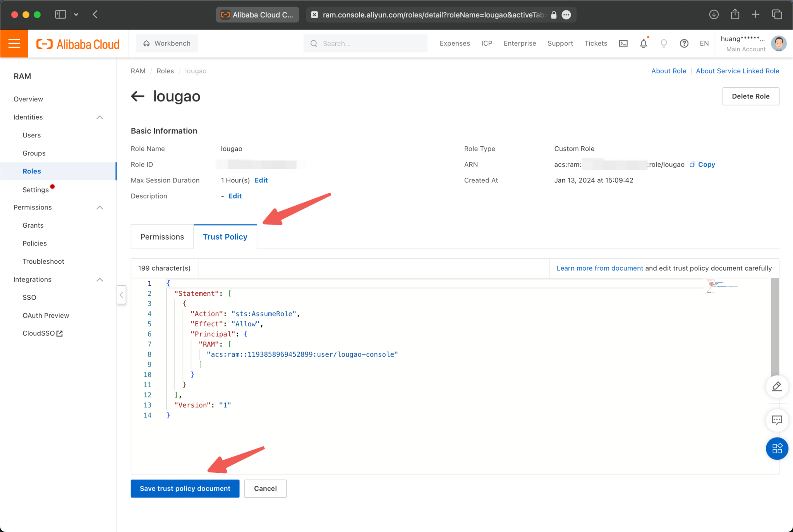Open Learn more from document link
The height and width of the screenshot is (532, 793).
[599, 268]
